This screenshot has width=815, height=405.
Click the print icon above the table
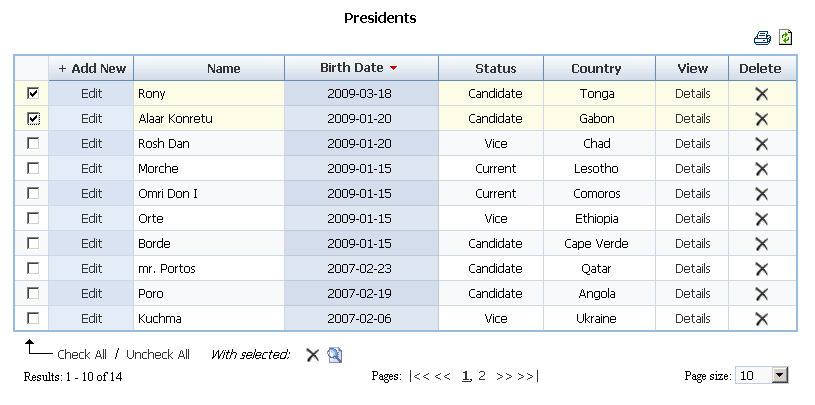pyautogui.click(x=763, y=38)
